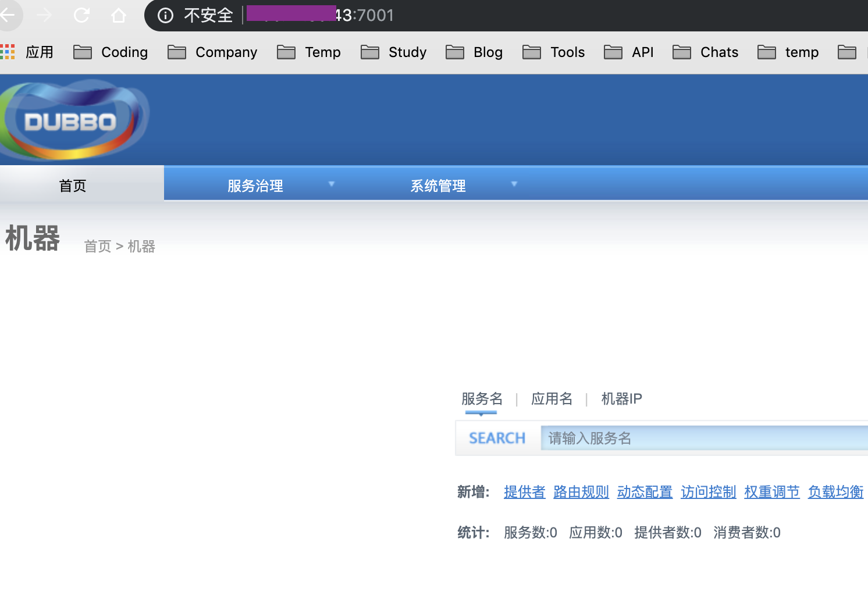This screenshot has height=599, width=868.
Task: Expand 服务治理 dropdown arrow
Action: [x=332, y=184]
